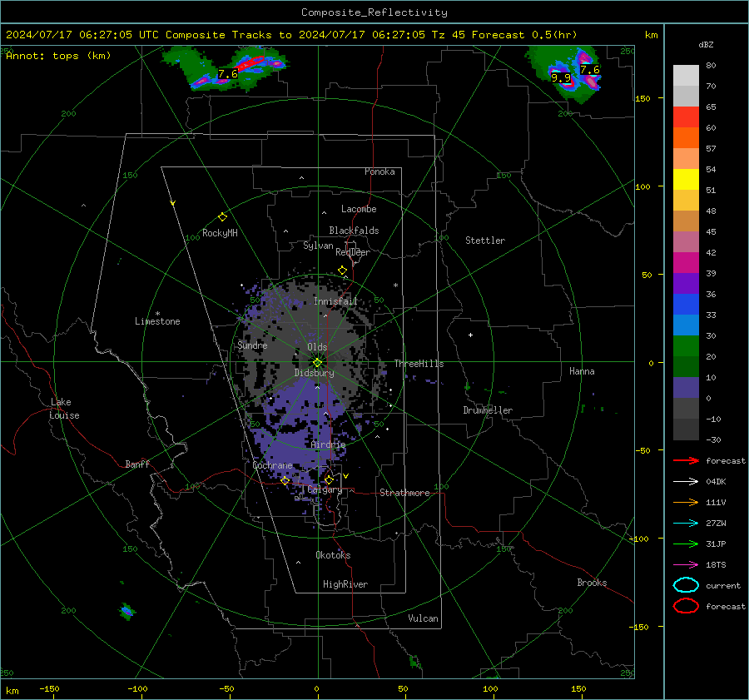Click the storm top label 7.6 at top left
Viewport: 749px width, 700px height.
click(228, 74)
